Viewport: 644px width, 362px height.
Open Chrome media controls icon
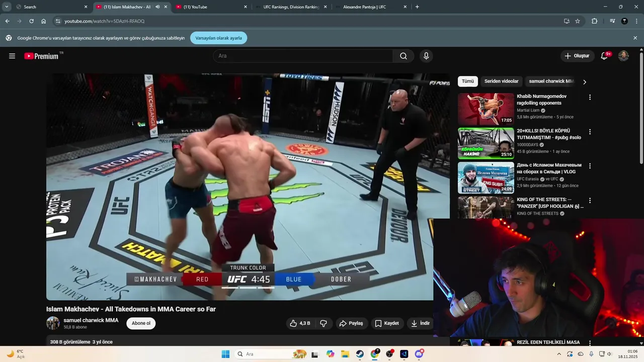click(x=612, y=21)
